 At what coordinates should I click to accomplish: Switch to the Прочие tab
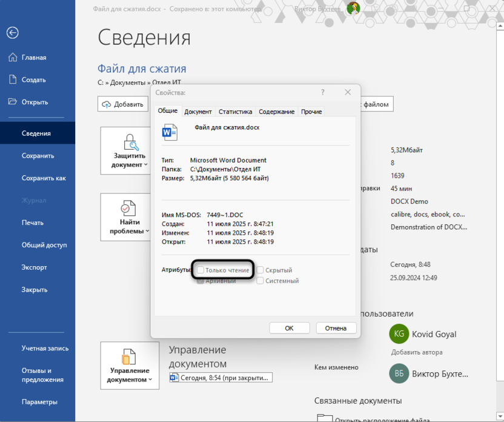point(311,112)
